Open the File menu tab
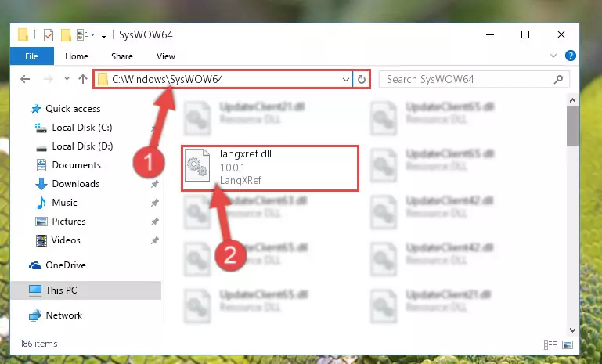The width and height of the screenshot is (602, 364). coord(31,56)
